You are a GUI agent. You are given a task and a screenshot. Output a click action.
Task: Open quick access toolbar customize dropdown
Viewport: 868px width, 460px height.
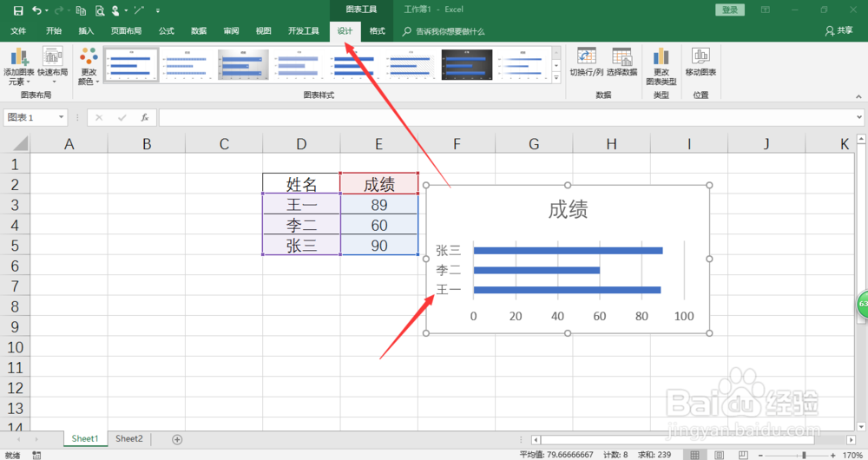click(158, 10)
